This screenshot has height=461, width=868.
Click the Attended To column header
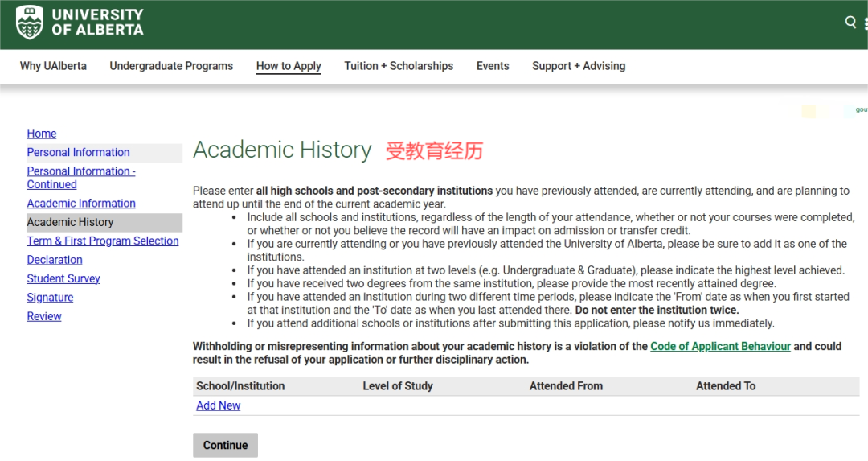(x=725, y=386)
